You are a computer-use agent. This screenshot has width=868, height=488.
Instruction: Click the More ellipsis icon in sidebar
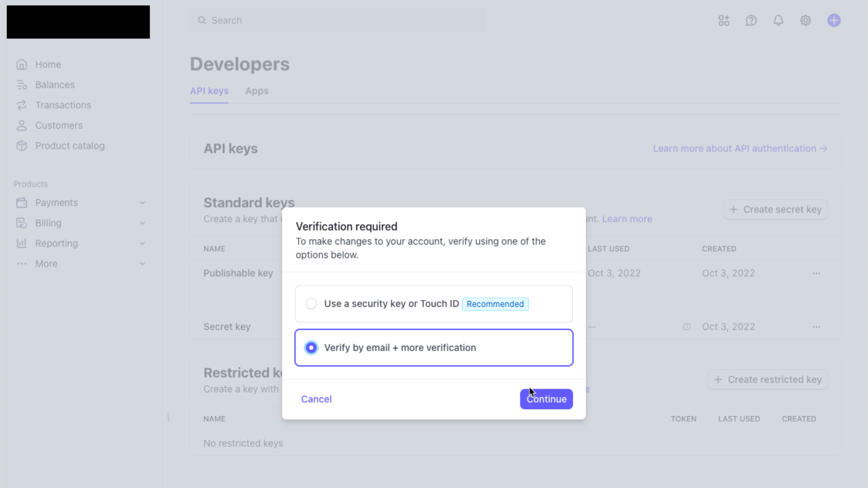22,263
